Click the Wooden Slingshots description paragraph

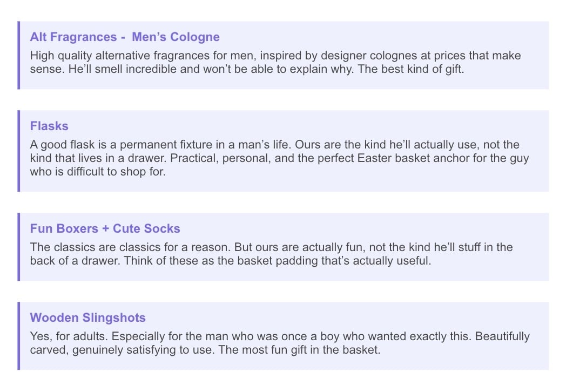[x=280, y=343]
